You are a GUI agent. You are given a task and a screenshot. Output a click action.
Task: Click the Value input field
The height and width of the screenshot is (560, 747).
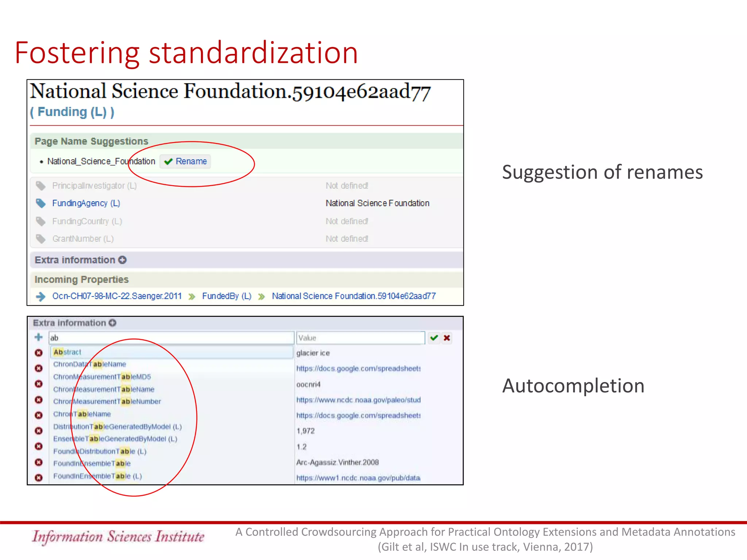[361, 338]
